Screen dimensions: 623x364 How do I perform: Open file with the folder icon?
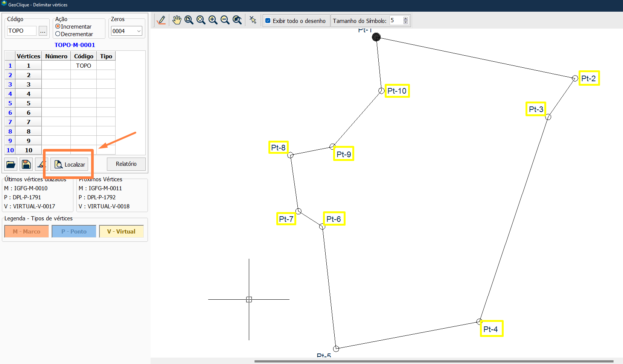[11, 164]
